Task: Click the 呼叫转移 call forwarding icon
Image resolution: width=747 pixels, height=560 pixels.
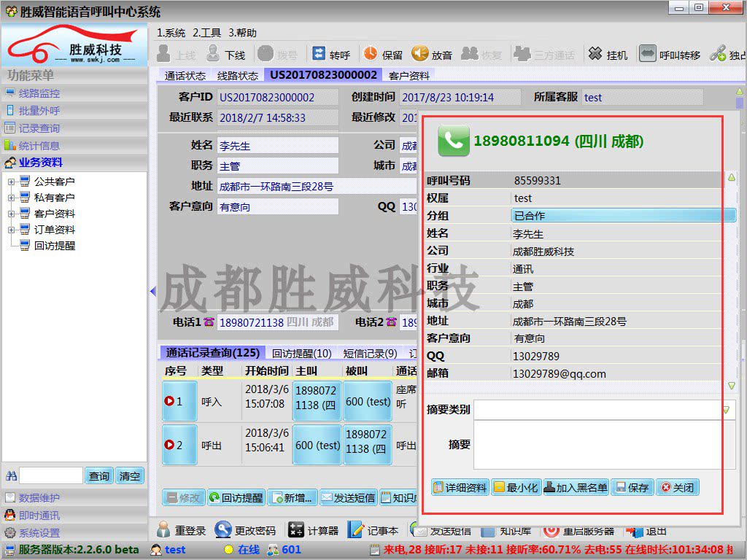Action: (647, 53)
